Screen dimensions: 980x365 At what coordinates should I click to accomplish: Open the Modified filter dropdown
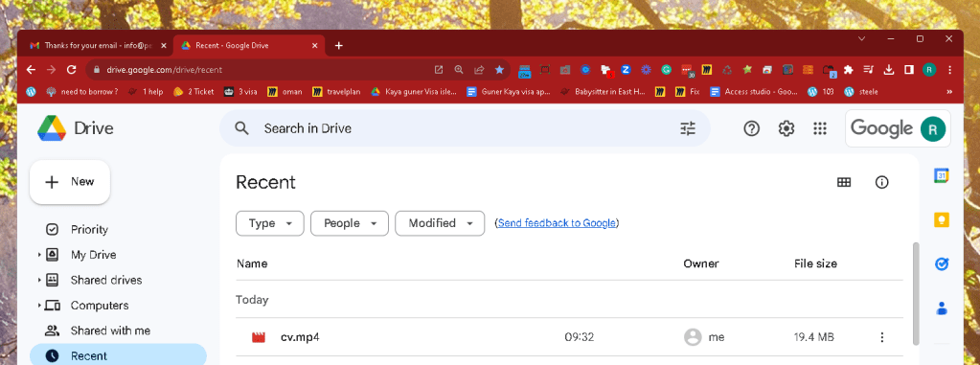[440, 223]
